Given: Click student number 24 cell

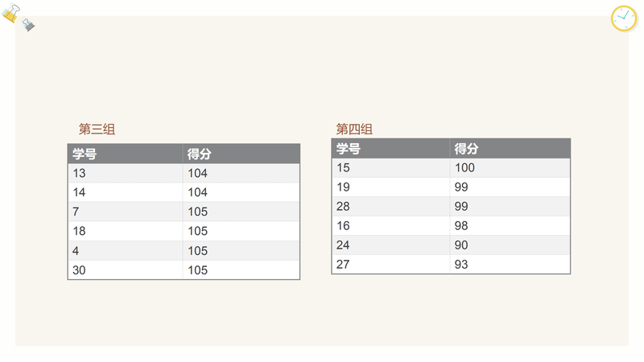Looking at the screenshot, I should 390,245.
